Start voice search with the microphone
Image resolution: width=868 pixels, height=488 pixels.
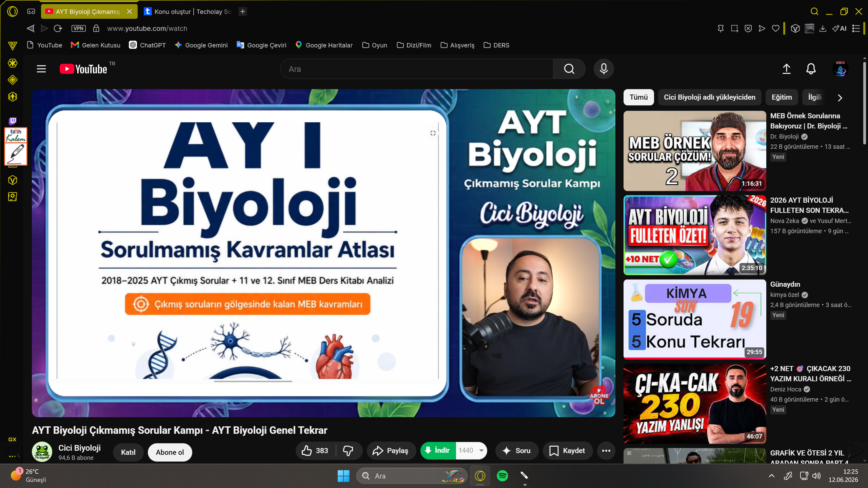point(604,69)
